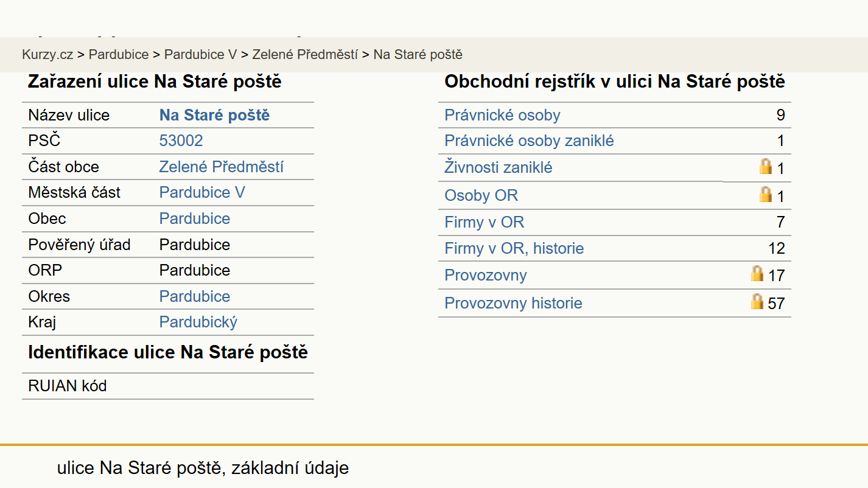Go to Pardubice in the breadcrumb trail

(119, 54)
